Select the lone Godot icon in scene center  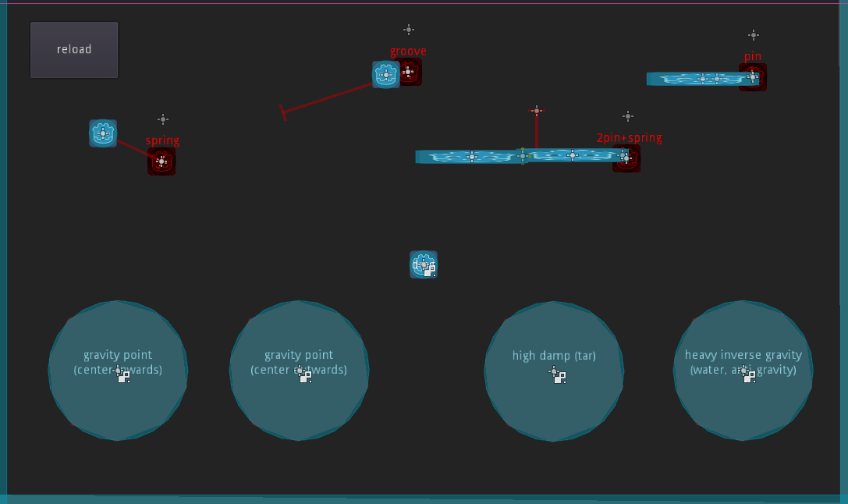(x=424, y=264)
